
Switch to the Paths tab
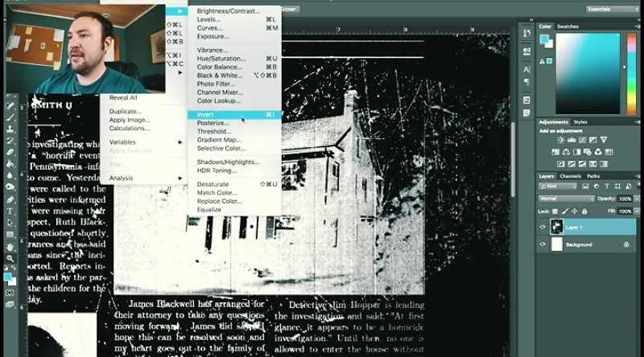(x=593, y=176)
